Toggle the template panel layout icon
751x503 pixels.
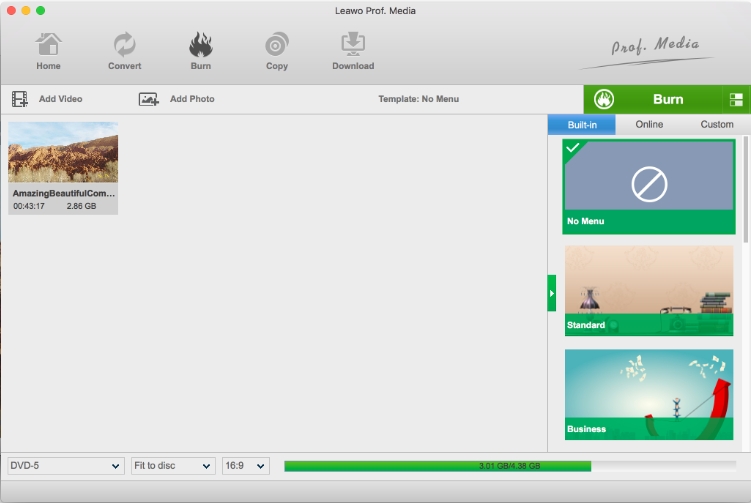point(736,100)
